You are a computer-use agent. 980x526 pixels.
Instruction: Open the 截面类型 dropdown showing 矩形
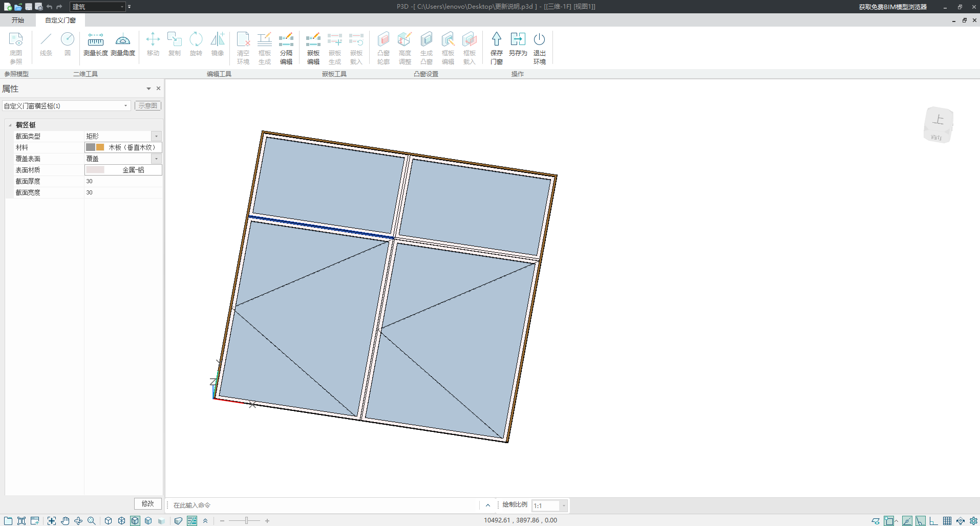tap(156, 136)
